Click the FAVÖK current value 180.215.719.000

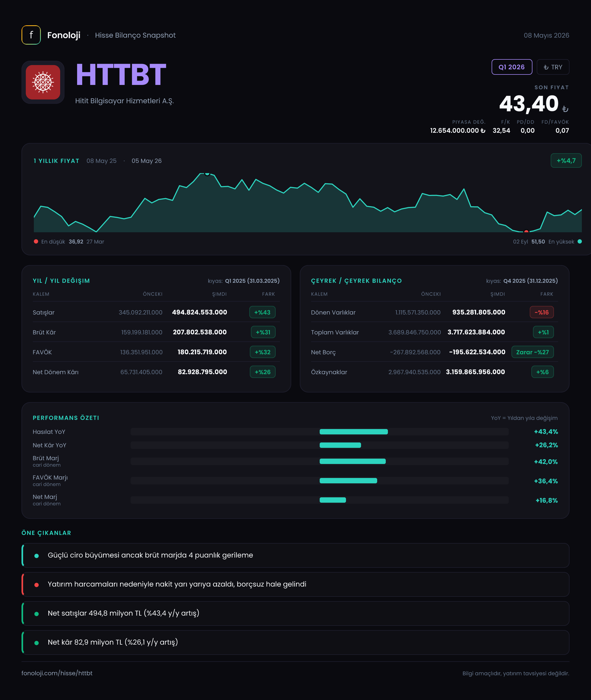tap(202, 352)
